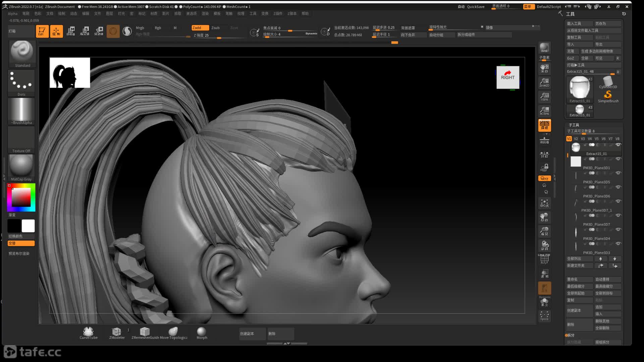Click the 缩放 zoom 3D view icon
This screenshot has width=644, height=362.
click(x=544, y=231)
